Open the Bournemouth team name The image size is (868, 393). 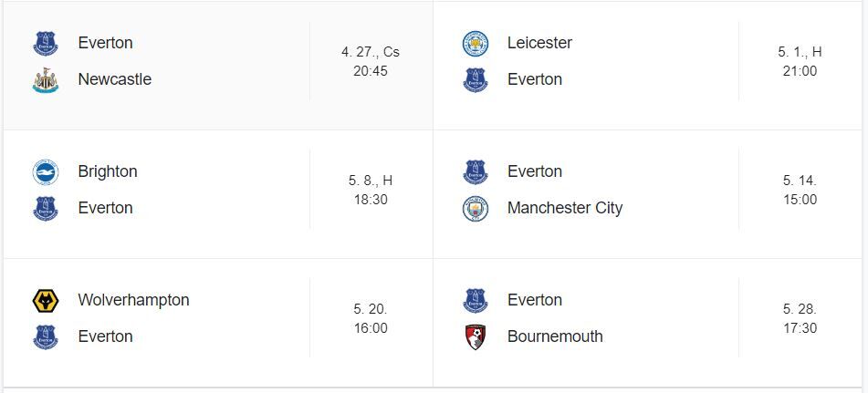tap(555, 336)
